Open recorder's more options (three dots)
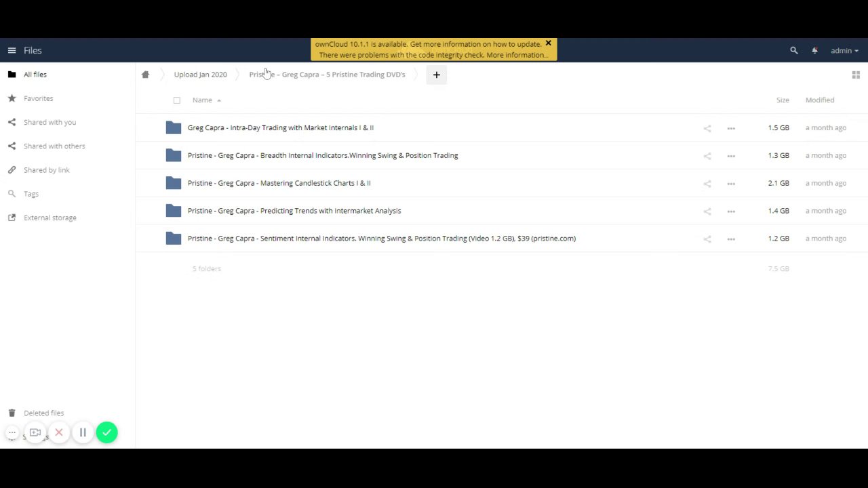The height and width of the screenshot is (488, 868). tap(12, 432)
